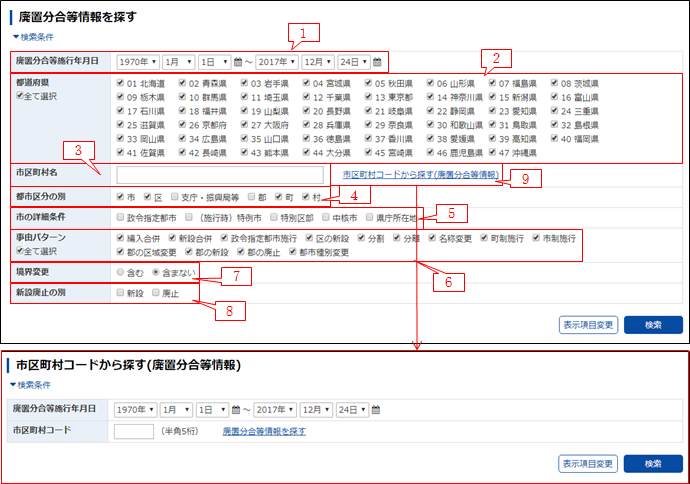Open the 1970年 start year dropdown in top form
Viewport: 690px width, 484px height.
pyautogui.click(x=135, y=61)
